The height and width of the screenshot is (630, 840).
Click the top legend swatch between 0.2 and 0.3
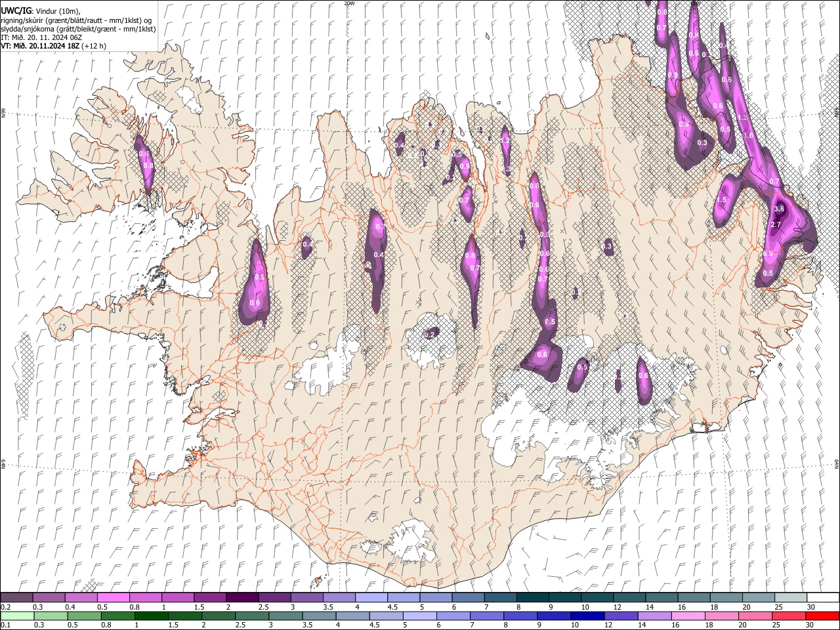click(x=17, y=598)
